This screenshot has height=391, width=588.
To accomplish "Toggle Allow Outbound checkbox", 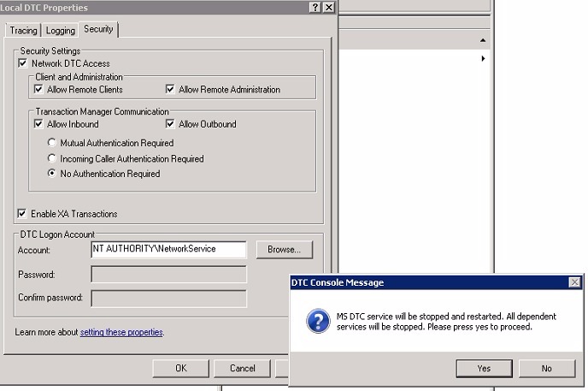I will pos(170,124).
